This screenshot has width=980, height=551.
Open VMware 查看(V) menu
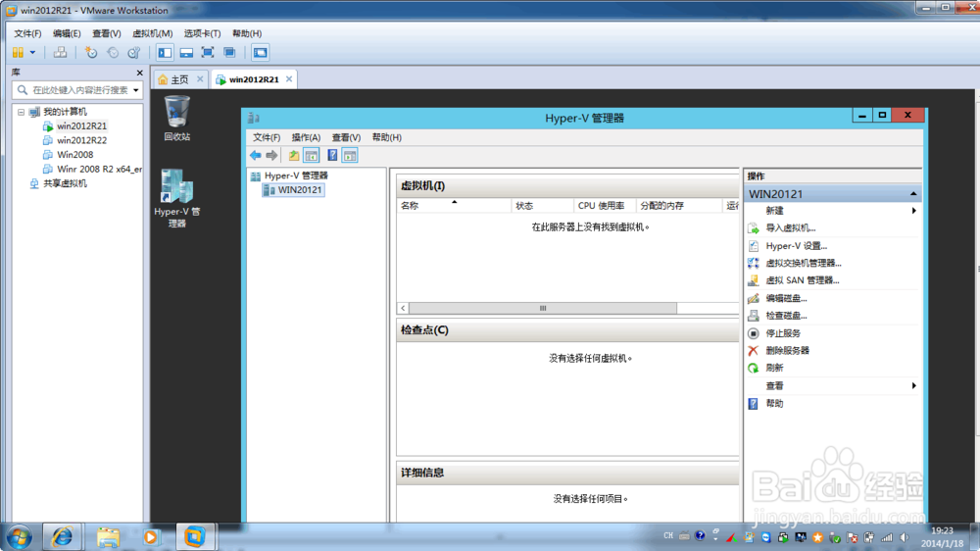click(x=106, y=33)
